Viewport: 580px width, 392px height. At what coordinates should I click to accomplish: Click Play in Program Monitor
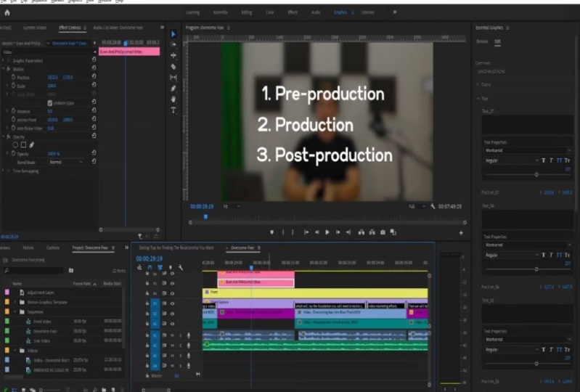pyautogui.click(x=327, y=232)
